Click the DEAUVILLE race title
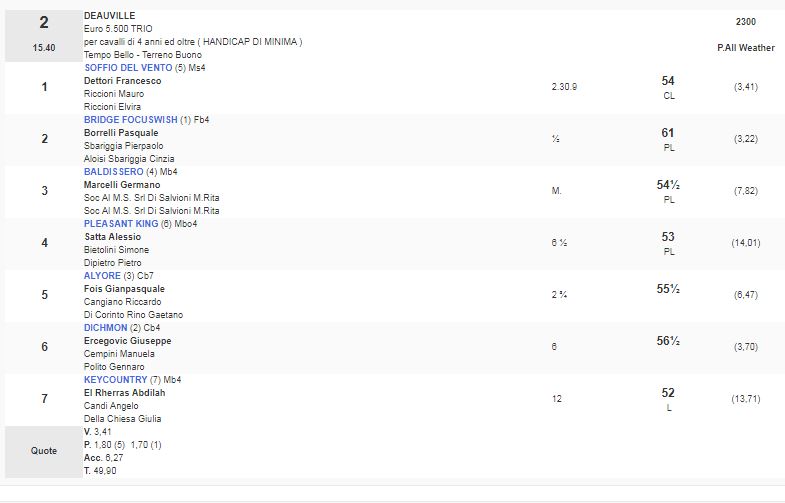The width and height of the screenshot is (785, 503). pyautogui.click(x=109, y=16)
